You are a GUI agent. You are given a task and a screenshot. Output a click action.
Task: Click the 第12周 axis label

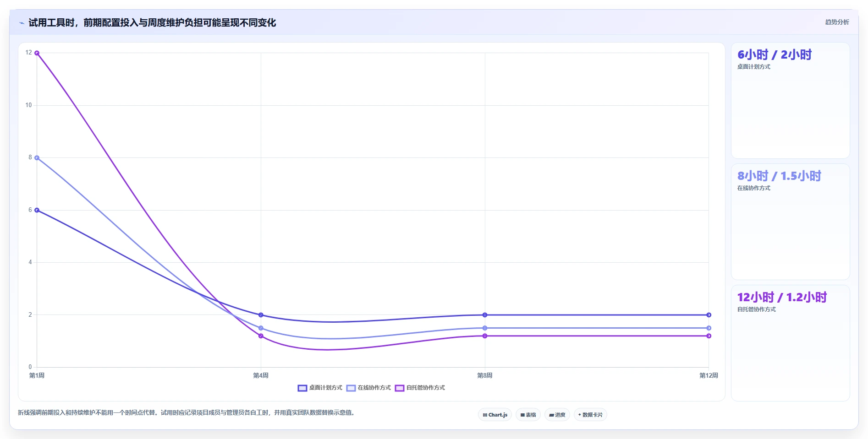click(709, 375)
